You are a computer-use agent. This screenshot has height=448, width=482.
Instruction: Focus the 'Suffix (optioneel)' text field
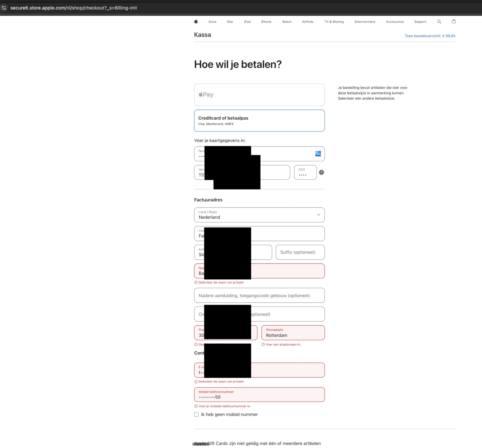coord(300,252)
